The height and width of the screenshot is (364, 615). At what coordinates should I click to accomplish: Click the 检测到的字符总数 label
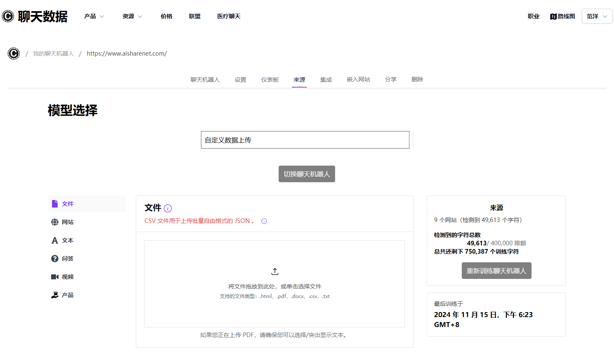click(457, 235)
